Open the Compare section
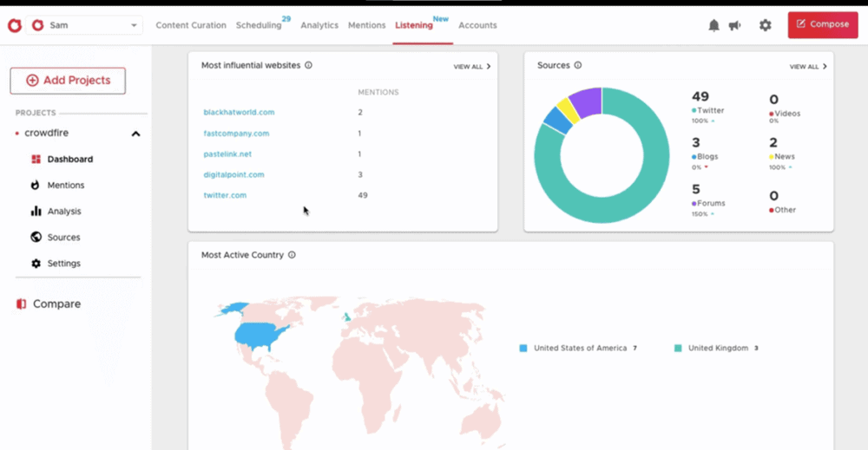Image resolution: width=868 pixels, height=450 pixels. 56,303
